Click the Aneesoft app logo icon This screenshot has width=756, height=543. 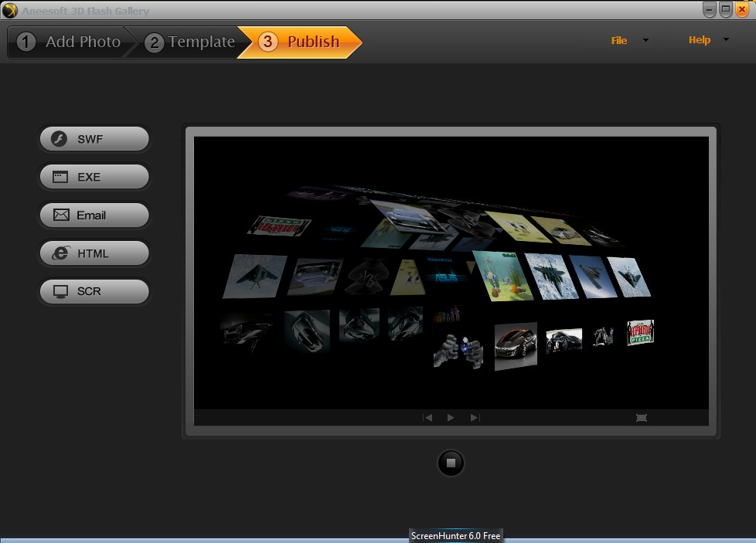(x=9, y=10)
